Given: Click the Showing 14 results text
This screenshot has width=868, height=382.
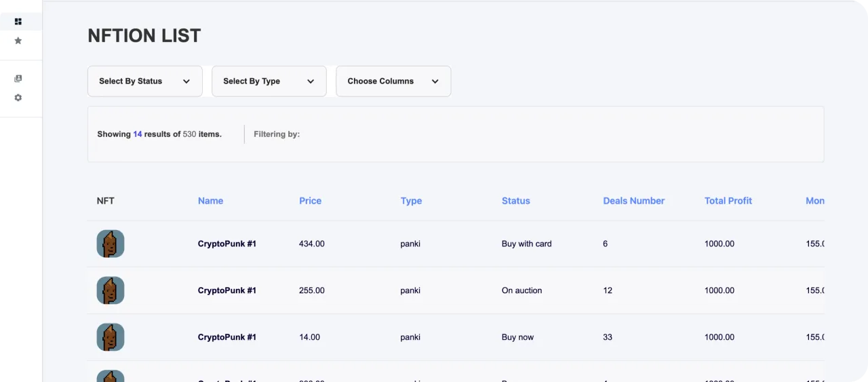Looking at the screenshot, I should 159,134.
